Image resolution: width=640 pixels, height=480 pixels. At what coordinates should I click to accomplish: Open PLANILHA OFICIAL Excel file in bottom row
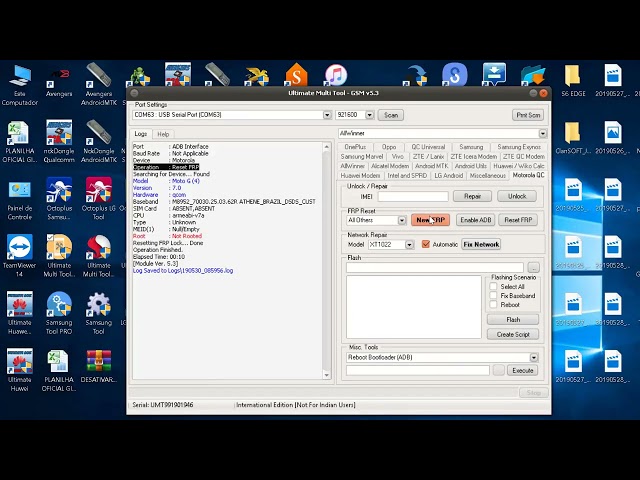(x=59, y=370)
